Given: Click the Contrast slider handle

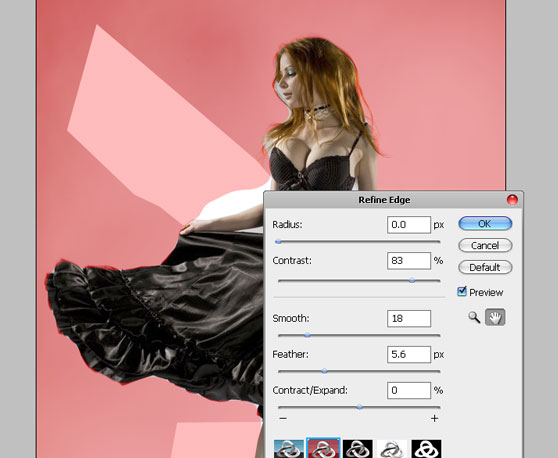Looking at the screenshot, I should coord(412,280).
